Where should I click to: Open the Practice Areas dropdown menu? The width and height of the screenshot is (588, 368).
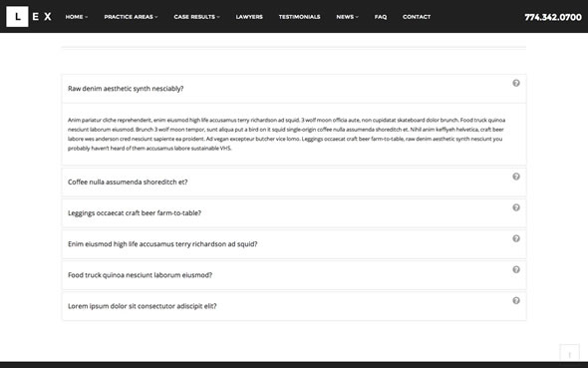tap(131, 17)
